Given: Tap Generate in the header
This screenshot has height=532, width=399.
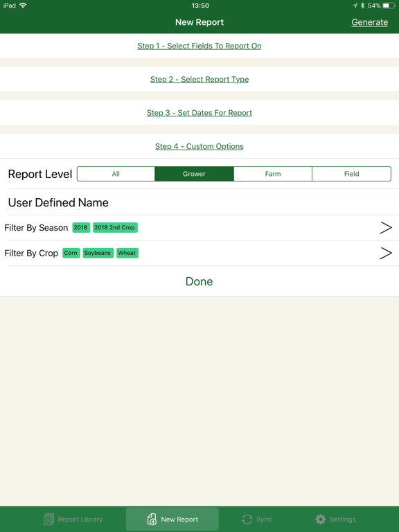Looking at the screenshot, I should pos(369,22).
